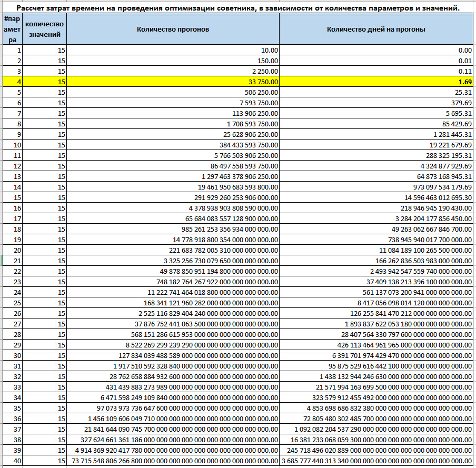Select cell with value '218 946 945 190 430.00'
This screenshot has height=468, width=476.
pos(376,208)
